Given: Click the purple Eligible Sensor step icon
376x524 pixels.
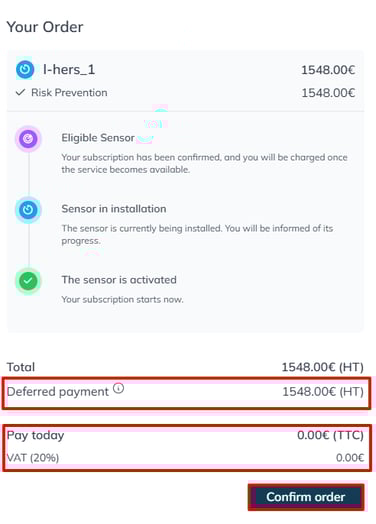Looking at the screenshot, I should coord(28,138).
